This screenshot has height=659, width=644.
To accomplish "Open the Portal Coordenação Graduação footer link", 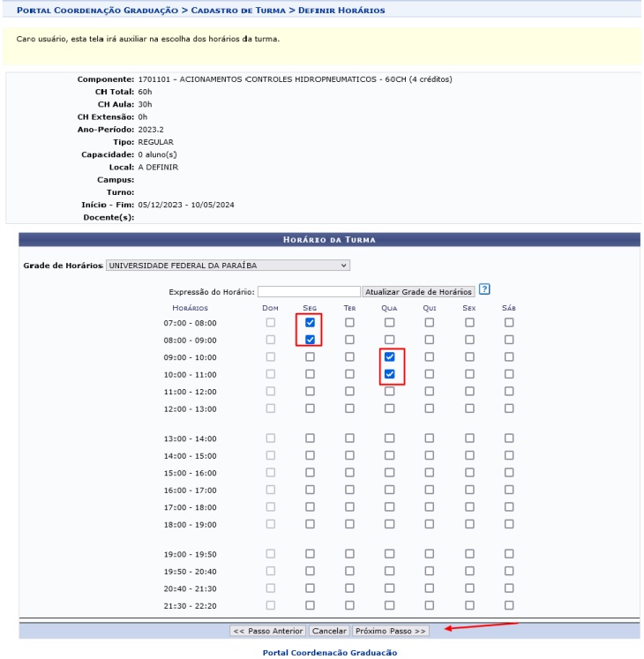I will [x=330, y=653].
